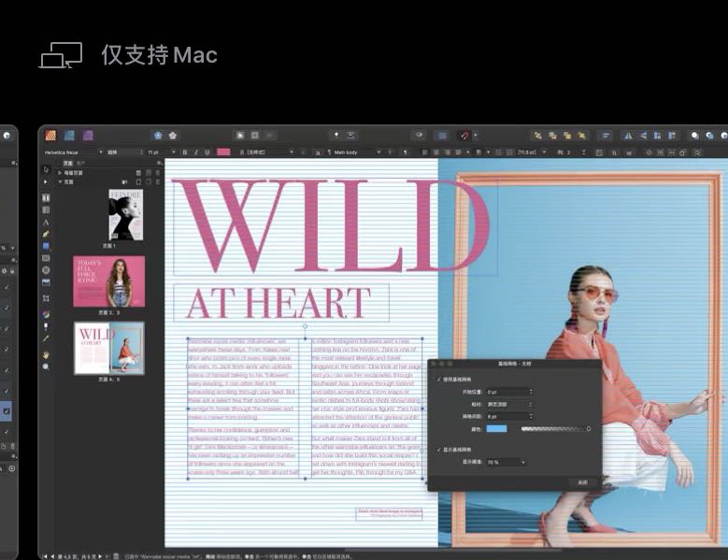Open the blue grid color swatch
Screen dimensions: 728x560
point(496,428)
